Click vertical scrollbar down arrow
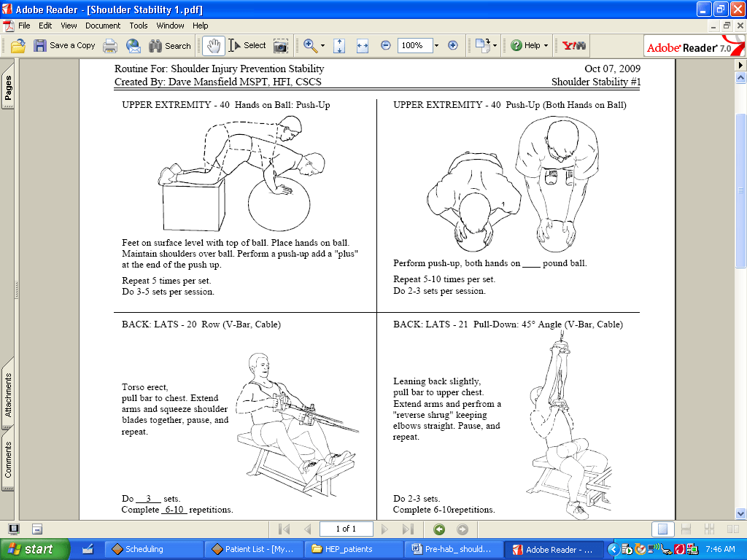 [x=740, y=513]
